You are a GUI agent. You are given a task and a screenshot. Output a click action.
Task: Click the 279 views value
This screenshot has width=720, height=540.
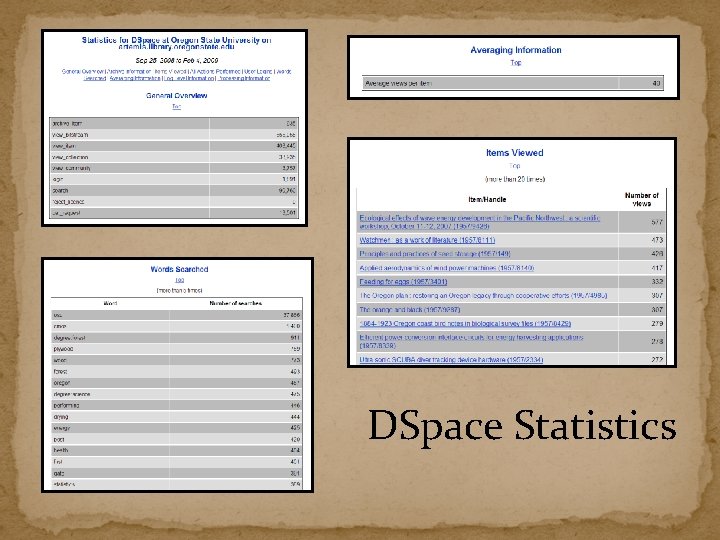(657, 323)
